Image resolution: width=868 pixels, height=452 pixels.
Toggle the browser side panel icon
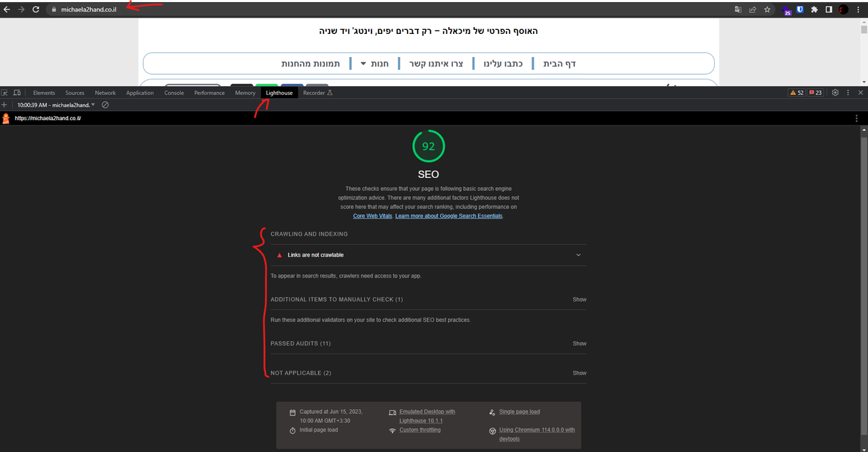pos(829,10)
